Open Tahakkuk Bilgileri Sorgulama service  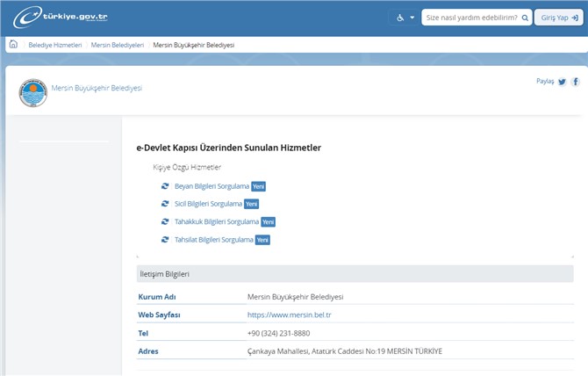click(217, 221)
